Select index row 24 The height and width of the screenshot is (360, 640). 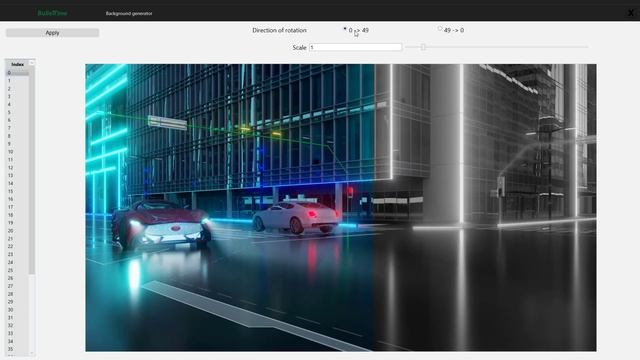pyautogui.click(x=17, y=262)
